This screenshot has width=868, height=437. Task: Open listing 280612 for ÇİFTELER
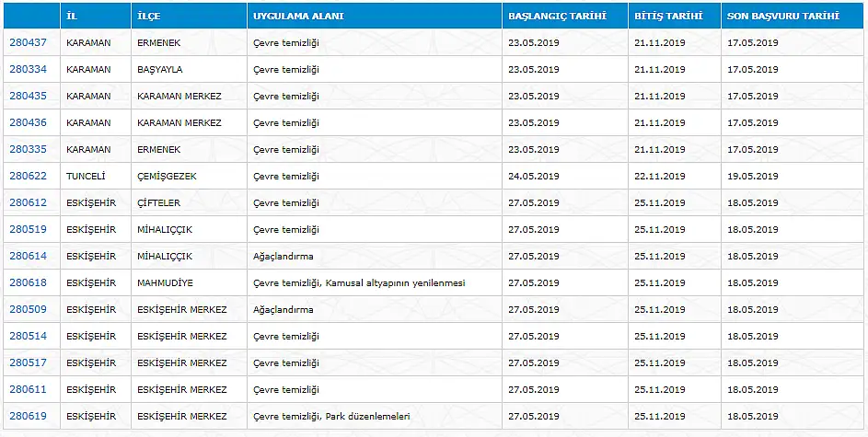point(28,202)
